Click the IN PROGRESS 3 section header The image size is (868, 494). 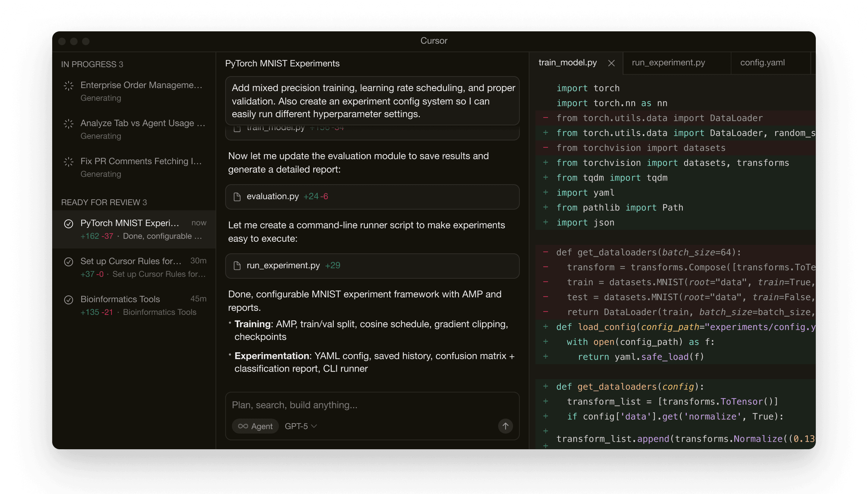pyautogui.click(x=92, y=64)
